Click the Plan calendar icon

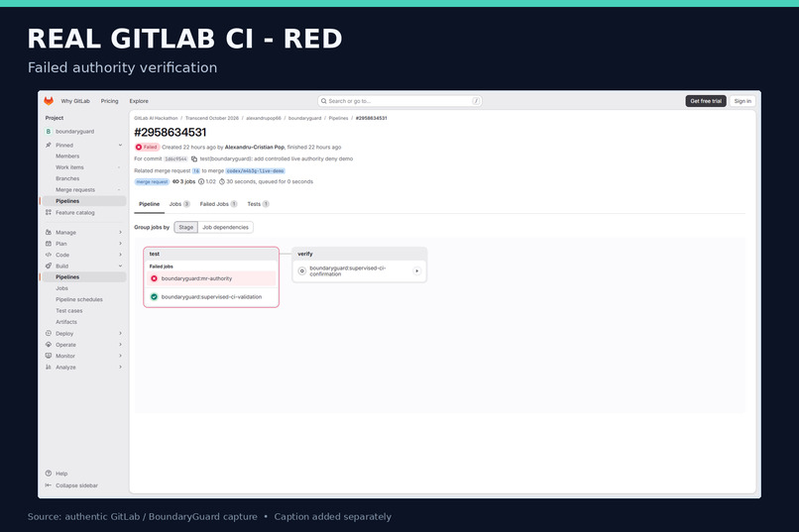pyautogui.click(x=49, y=244)
